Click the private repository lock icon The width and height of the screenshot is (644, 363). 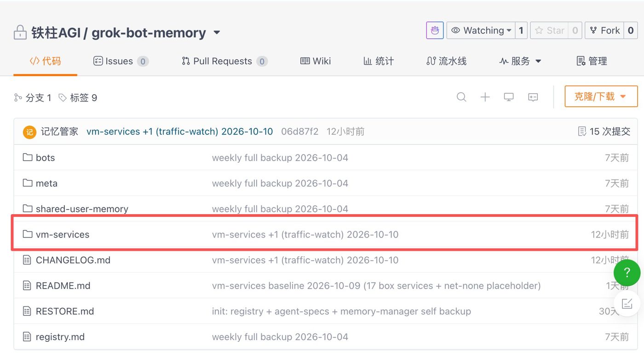click(20, 33)
